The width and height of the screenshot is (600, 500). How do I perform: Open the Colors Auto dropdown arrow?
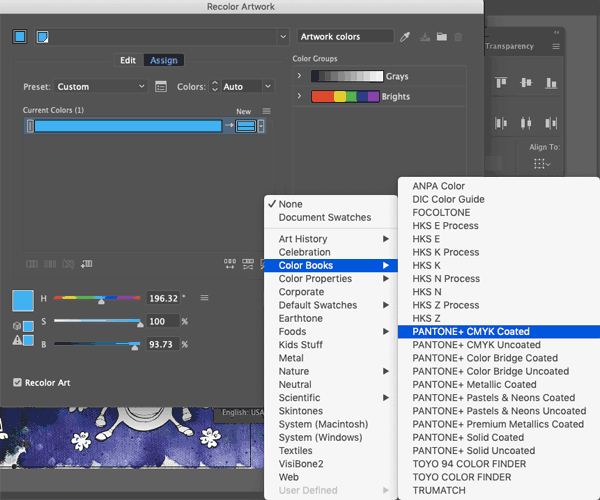[x=268, y=86]
